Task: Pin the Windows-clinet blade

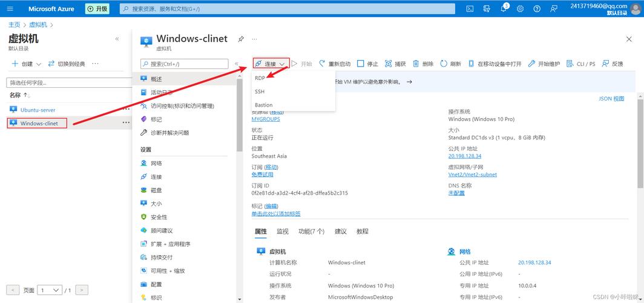Action: [x=241, y=39]
